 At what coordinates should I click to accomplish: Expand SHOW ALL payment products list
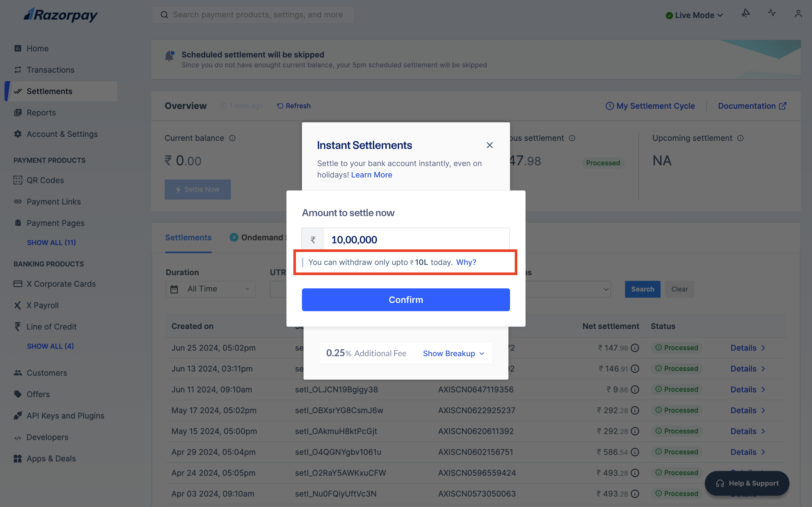(51, 242)
